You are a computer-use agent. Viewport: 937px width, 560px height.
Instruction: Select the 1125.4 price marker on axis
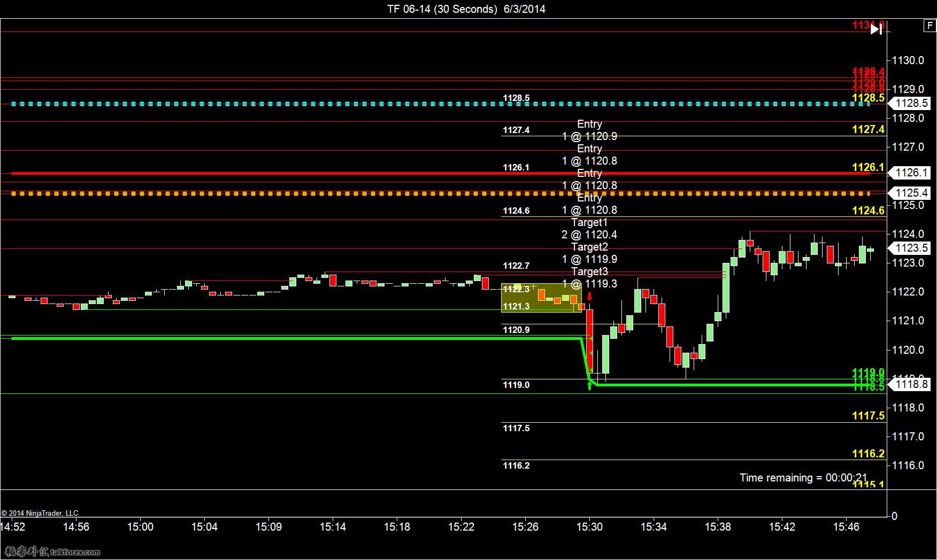coord(909,193)
